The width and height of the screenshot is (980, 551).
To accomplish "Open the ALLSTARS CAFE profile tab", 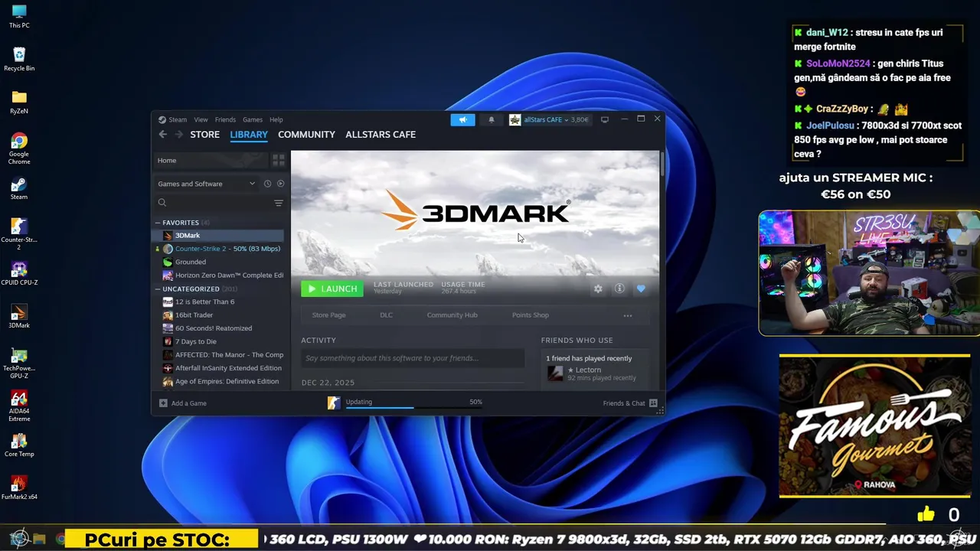I will click(x=381, y=135).
